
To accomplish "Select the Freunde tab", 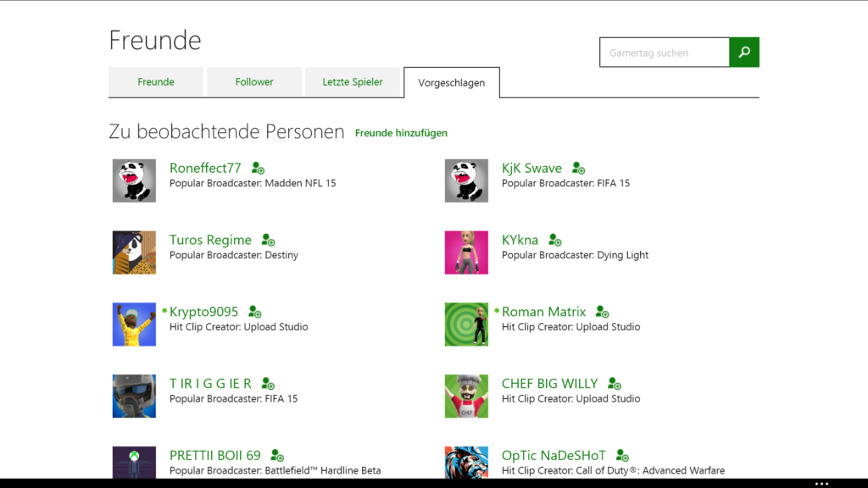I will (x=155, y=81).
